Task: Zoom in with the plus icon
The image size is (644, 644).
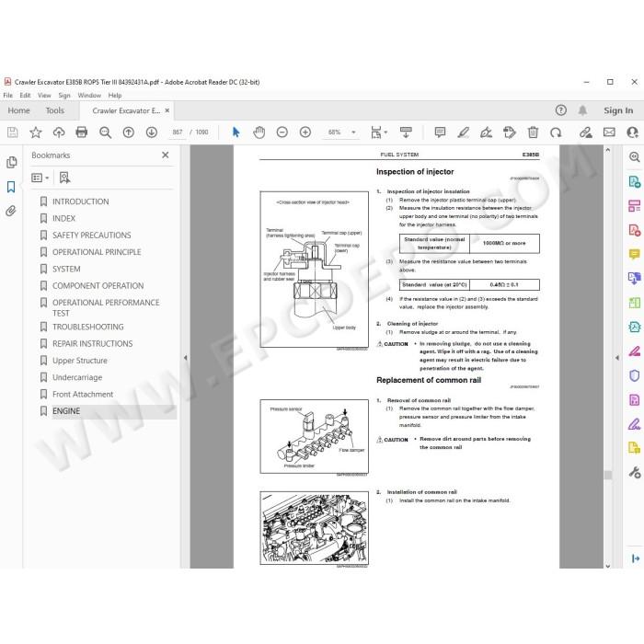Action: (x=305, y=132)
